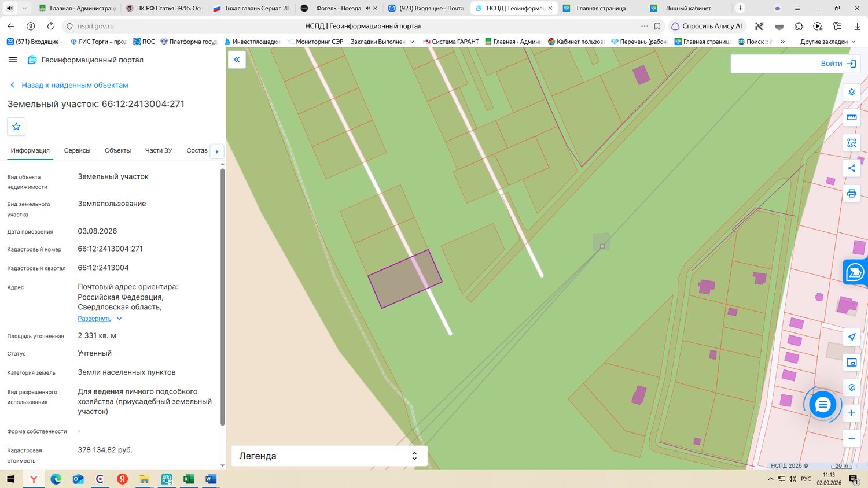This screenshot has height=488, width=868.
Task: Switch to the Сервисы tab
Action: (77, 150)
